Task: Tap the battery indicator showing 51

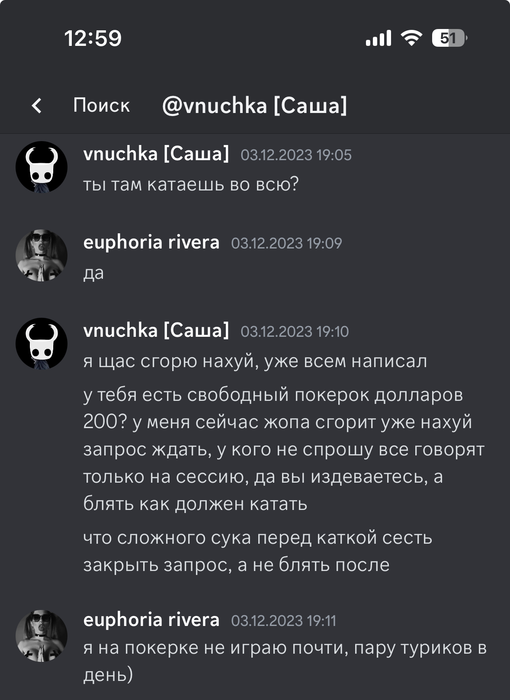Action: pyautogui.click(x=449, y=38)
